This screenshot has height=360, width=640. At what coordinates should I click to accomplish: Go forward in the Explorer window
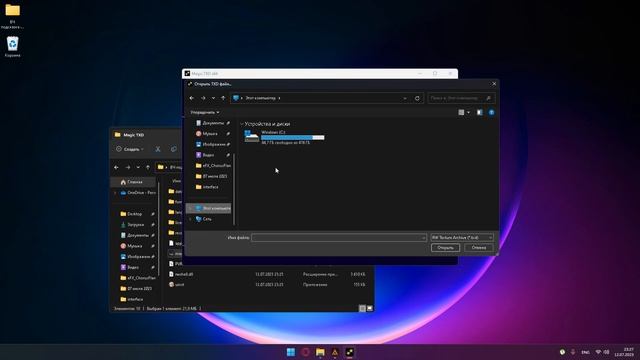(x=128, y=167)
